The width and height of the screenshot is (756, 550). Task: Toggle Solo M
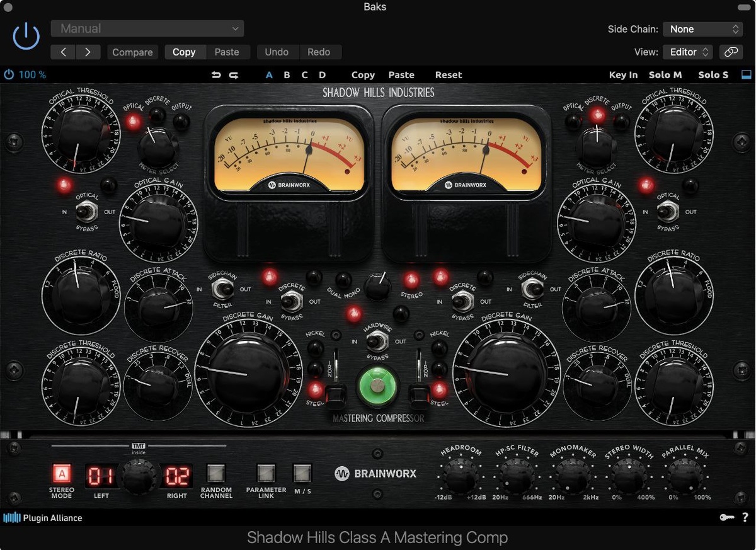click(665, 75)
